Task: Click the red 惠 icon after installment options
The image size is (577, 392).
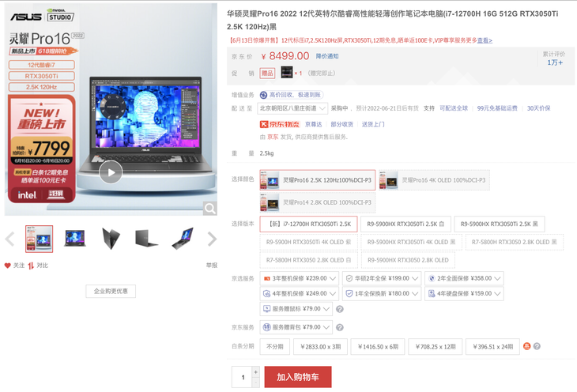Action: 527,346
